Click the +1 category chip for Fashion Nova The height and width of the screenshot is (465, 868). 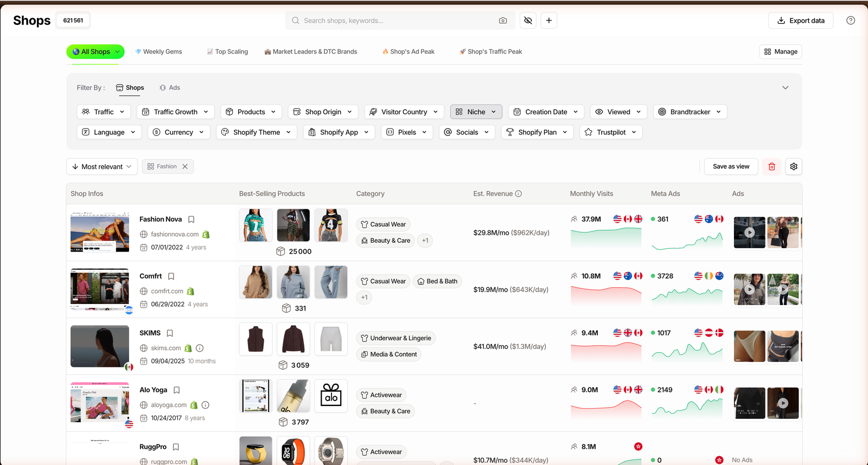(425, 241)
